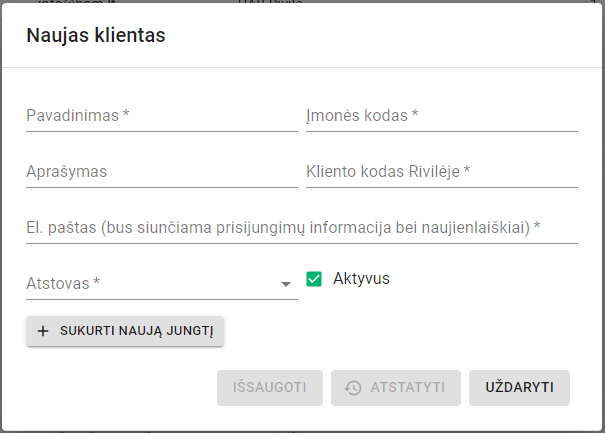
Task: Click the dimmed background above the dialog
Action: [x=400, y=1]
